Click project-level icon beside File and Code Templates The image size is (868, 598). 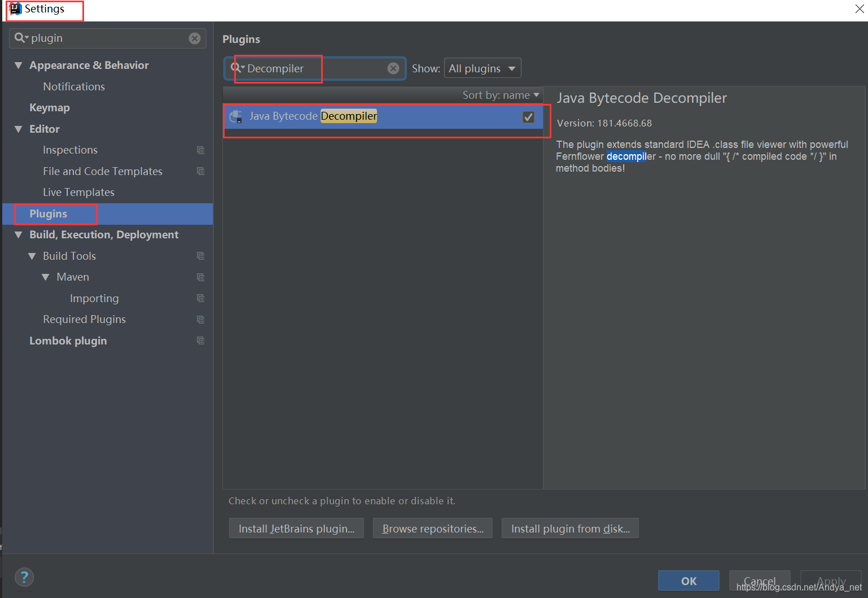tap(200, 171)
